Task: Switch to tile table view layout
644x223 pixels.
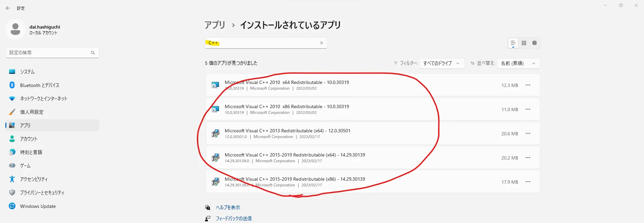Action: [x=535, y=43]
